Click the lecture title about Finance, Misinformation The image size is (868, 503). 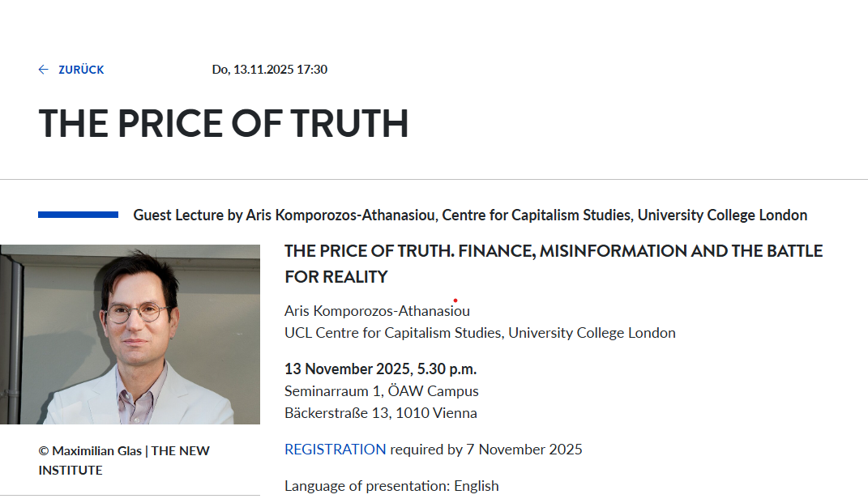pyautogui.click(x=553, y=251)
